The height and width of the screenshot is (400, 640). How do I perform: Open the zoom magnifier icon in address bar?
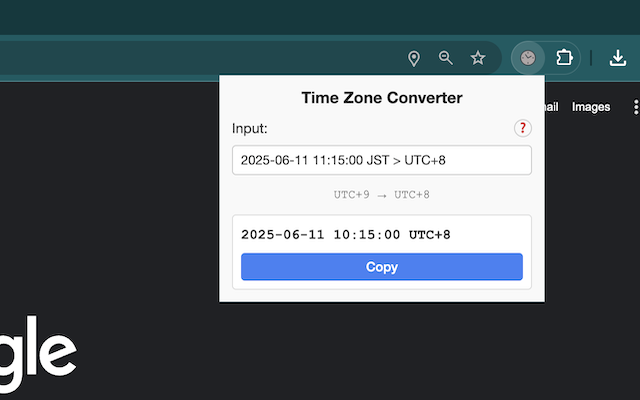click(x=445, y=58)
